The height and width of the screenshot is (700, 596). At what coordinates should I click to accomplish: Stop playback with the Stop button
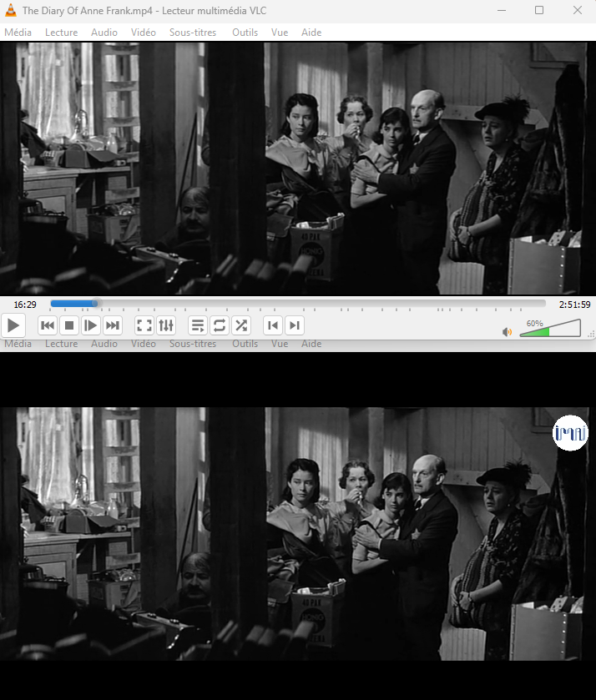(68, 325)
